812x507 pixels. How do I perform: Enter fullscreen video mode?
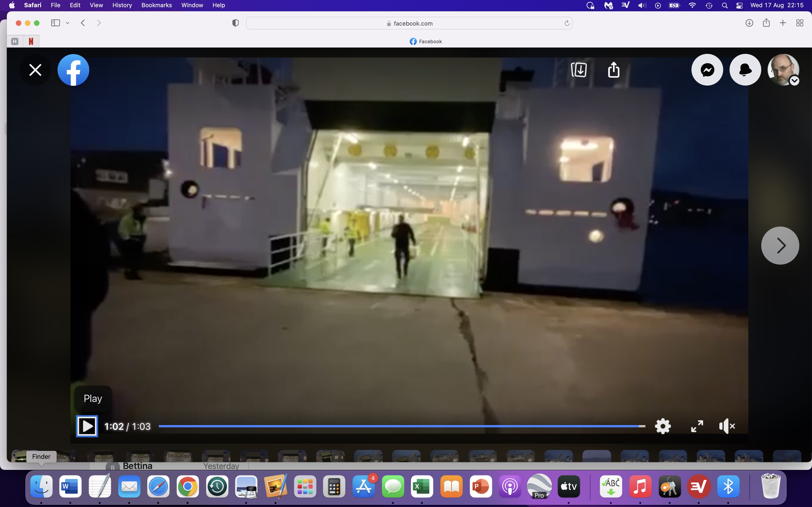pos(697,426)
